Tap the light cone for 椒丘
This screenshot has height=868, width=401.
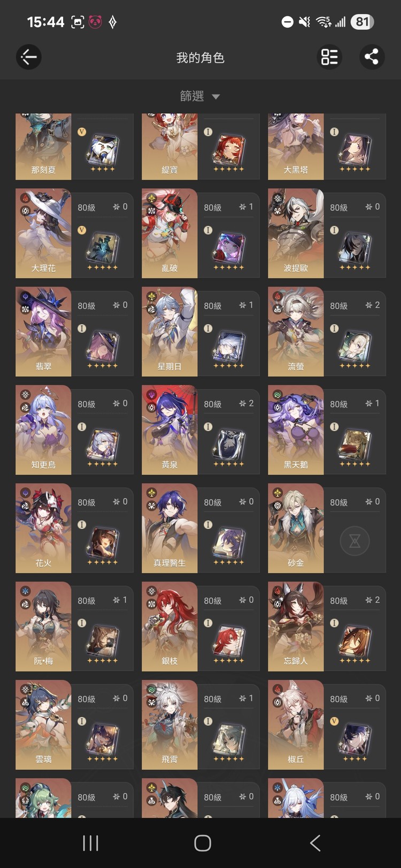(x=355, y=738)
